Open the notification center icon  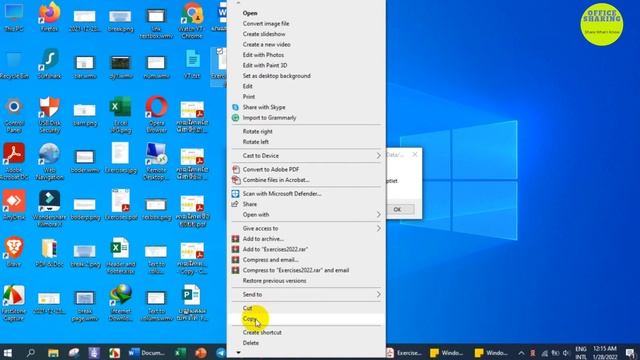point(630,353)
